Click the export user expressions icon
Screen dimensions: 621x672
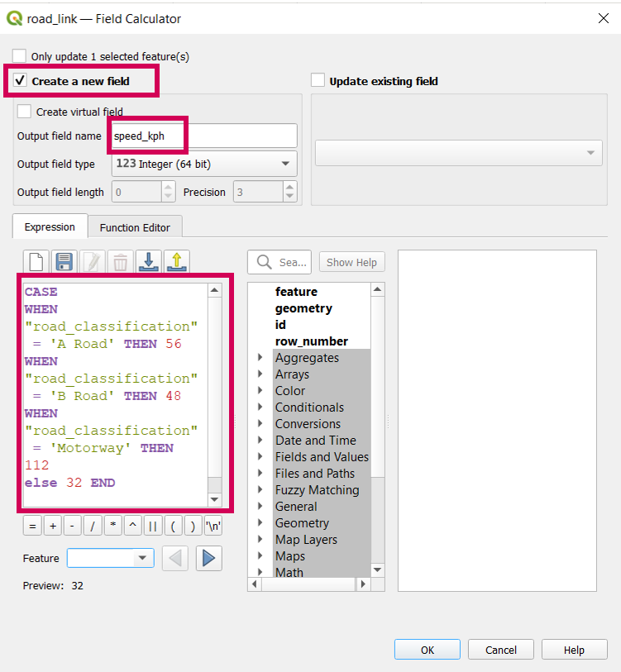(x=177, y=262)
